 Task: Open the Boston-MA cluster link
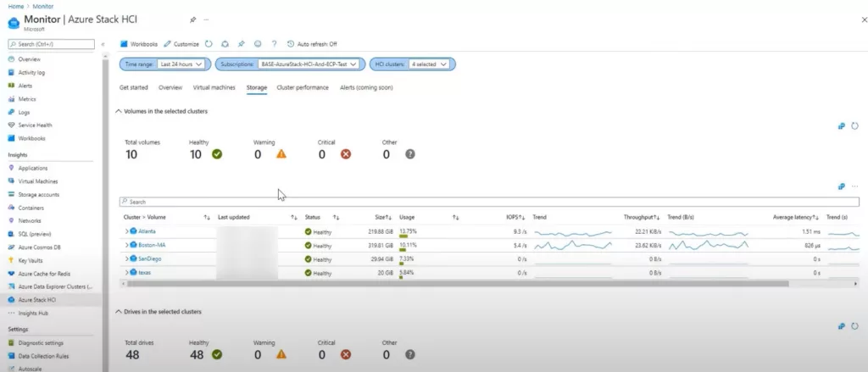pos(152,245)
